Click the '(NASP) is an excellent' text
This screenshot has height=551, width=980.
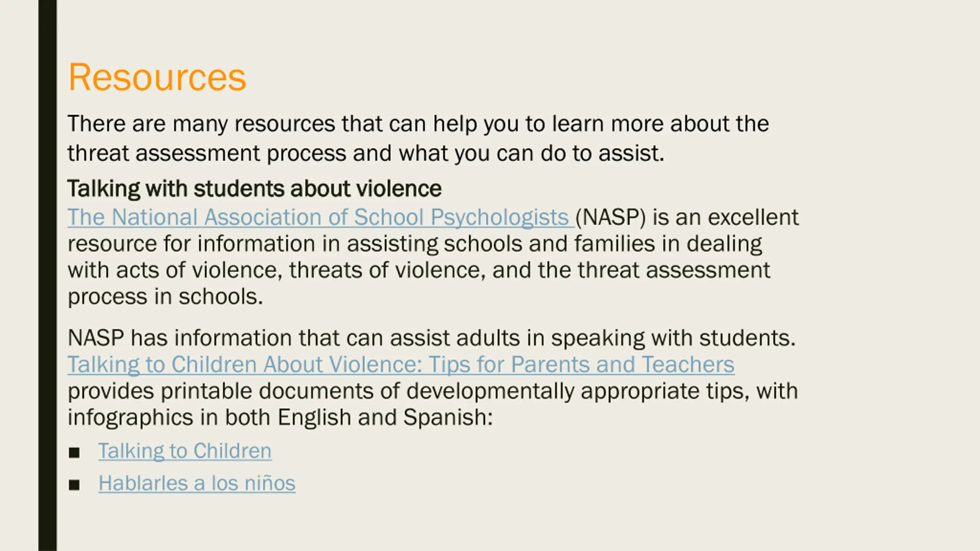pos(687,217)
